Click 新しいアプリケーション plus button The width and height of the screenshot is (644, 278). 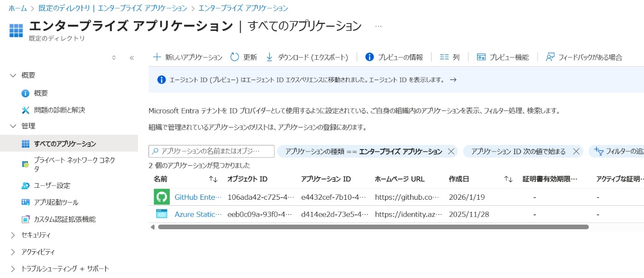(188, 57)
